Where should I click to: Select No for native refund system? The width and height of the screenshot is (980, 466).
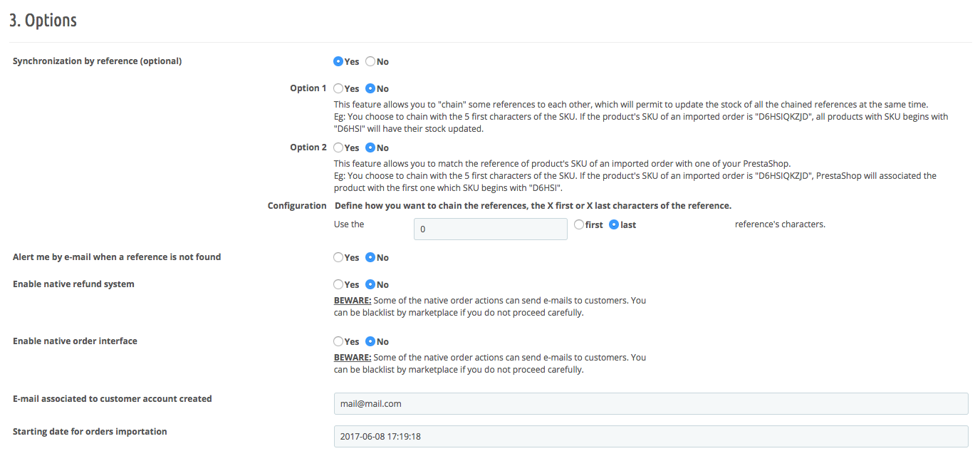370,284
